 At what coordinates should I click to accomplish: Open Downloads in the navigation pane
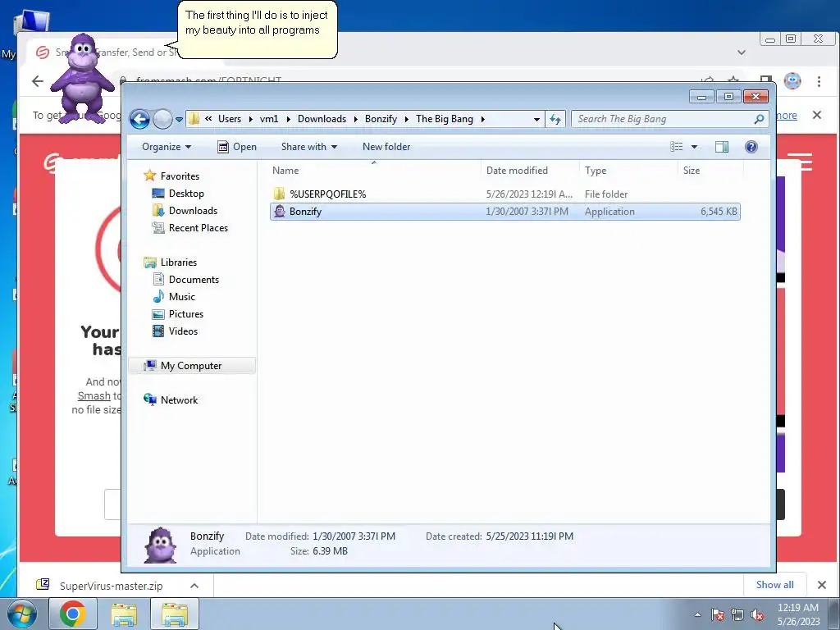pos(193,211)
